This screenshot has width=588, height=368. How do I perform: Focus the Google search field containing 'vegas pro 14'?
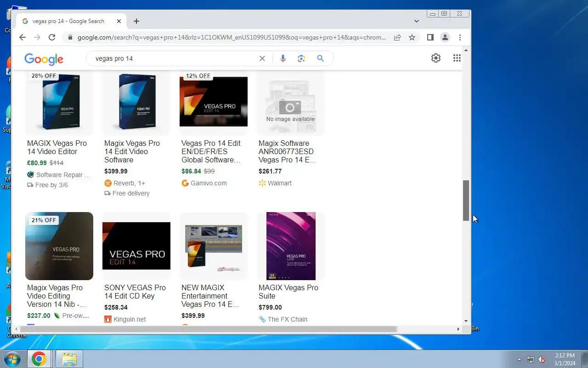point(175,58)
